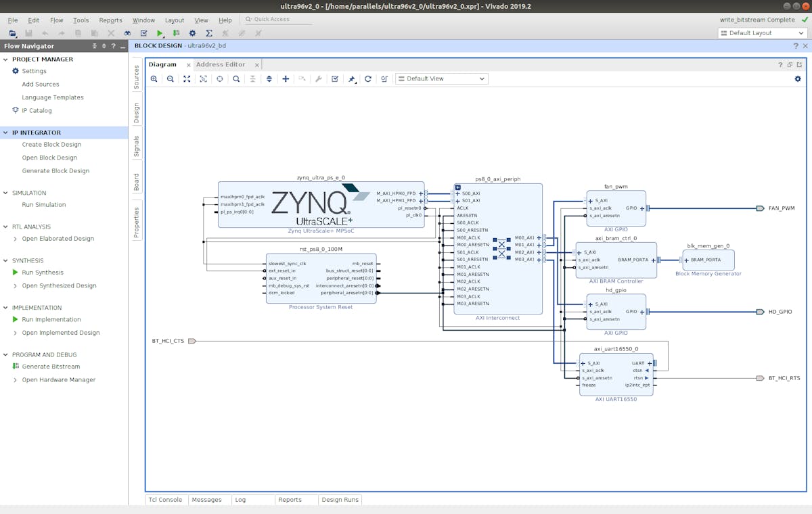Click the binoculars find icon in main toolbar

point(127,33)
